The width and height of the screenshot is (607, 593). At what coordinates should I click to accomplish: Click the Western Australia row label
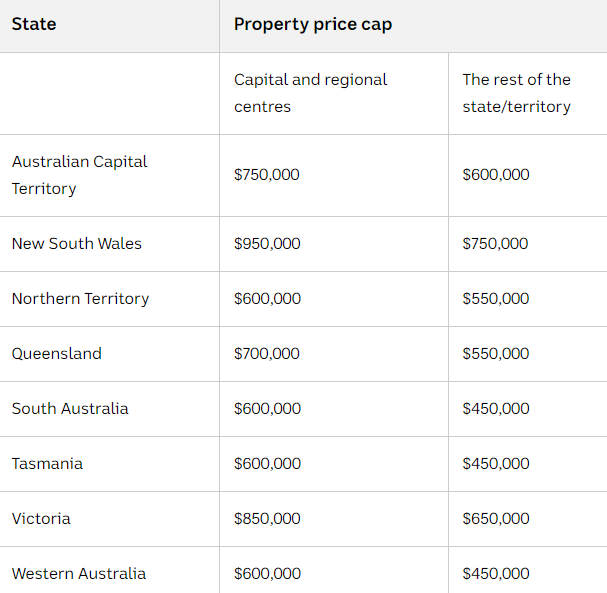click(x=79, y=574)
